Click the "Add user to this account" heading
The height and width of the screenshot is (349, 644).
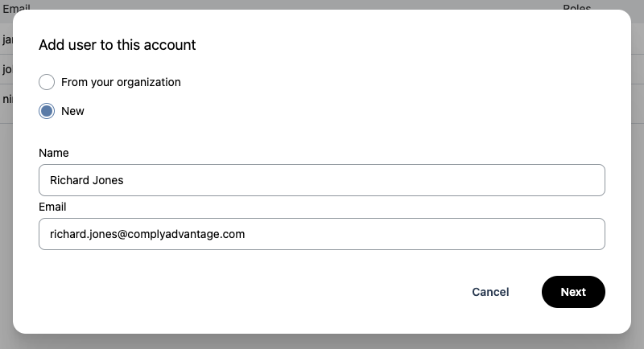coord(118,45)
